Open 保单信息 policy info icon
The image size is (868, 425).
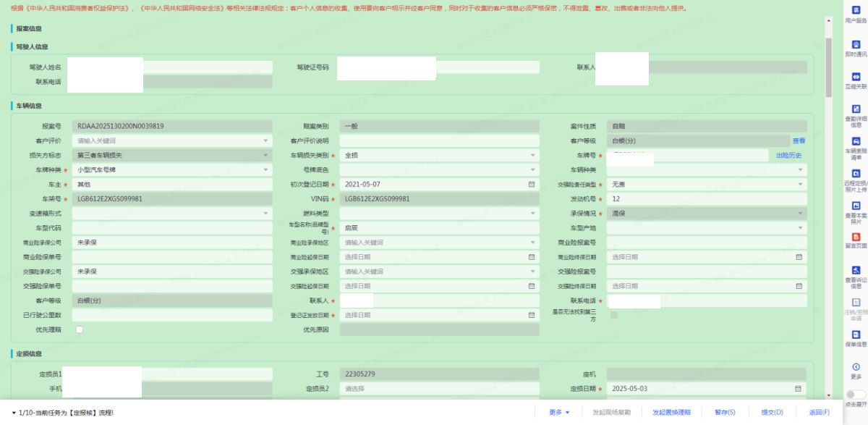pos(856,335)
